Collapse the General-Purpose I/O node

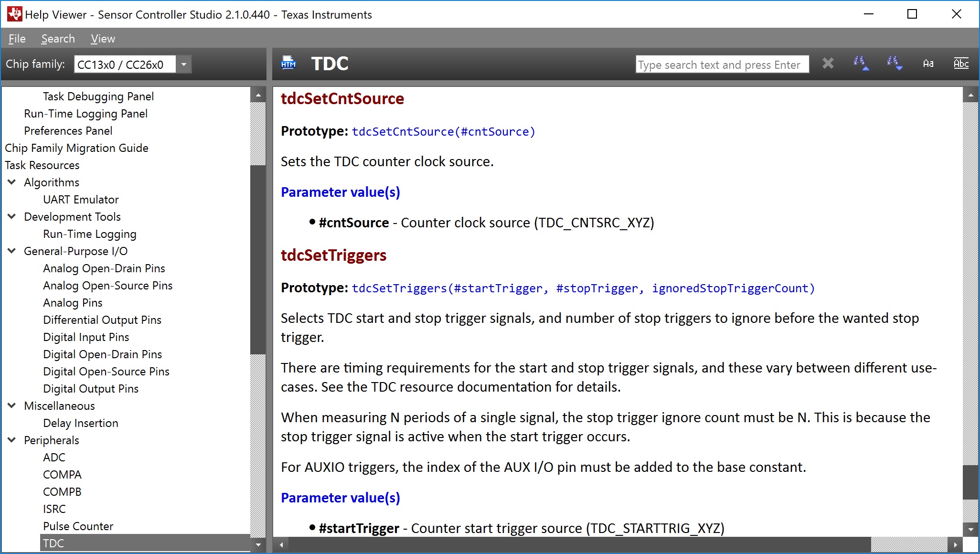click(12, 251)
